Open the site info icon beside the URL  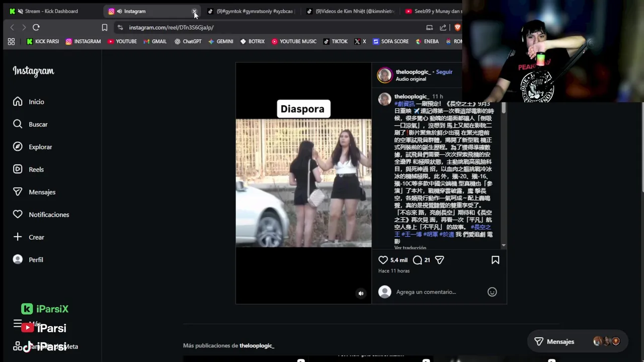pyautogui.click(x=120, y=27)
